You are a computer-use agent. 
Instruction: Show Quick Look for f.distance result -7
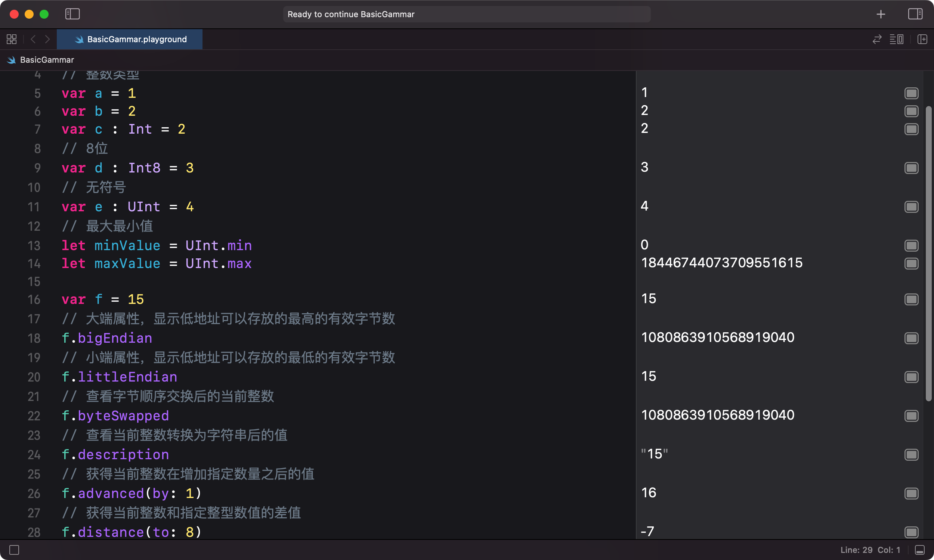tap(911, 532)
